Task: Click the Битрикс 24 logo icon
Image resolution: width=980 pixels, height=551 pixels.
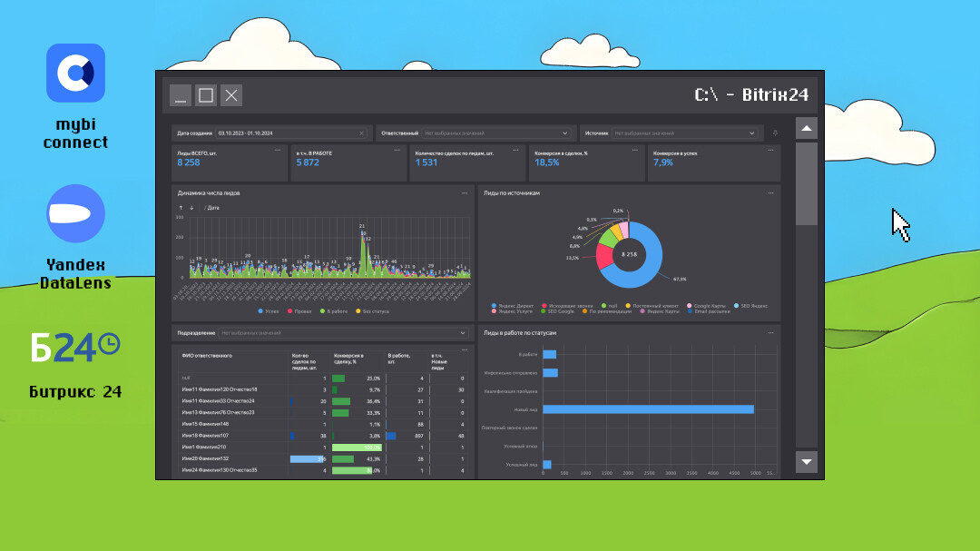Action: coord(75,346)
